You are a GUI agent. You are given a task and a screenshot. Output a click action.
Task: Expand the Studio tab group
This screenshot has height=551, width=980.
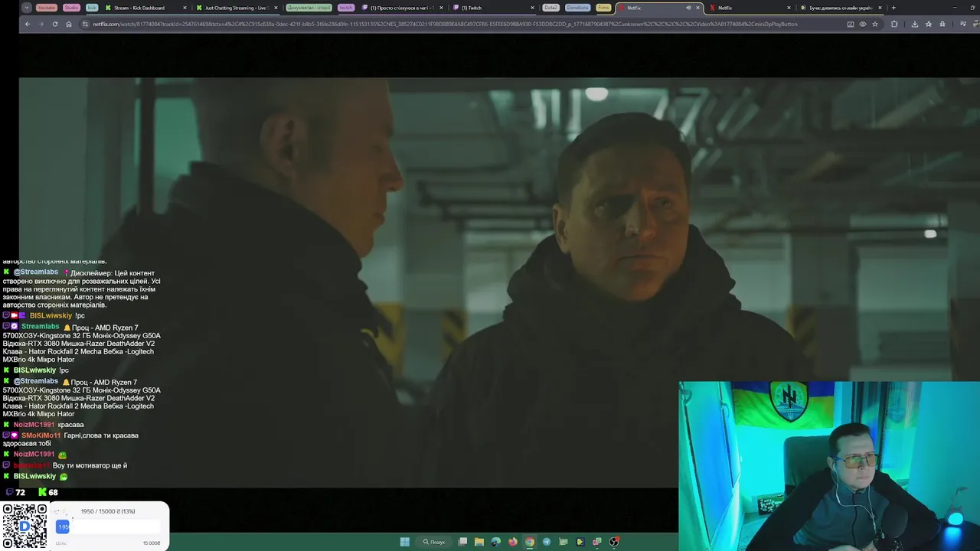tap(71, 8)
